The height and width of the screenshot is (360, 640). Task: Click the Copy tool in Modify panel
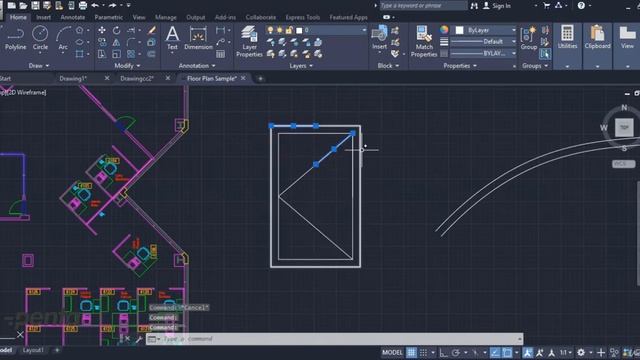pos(102,42)
